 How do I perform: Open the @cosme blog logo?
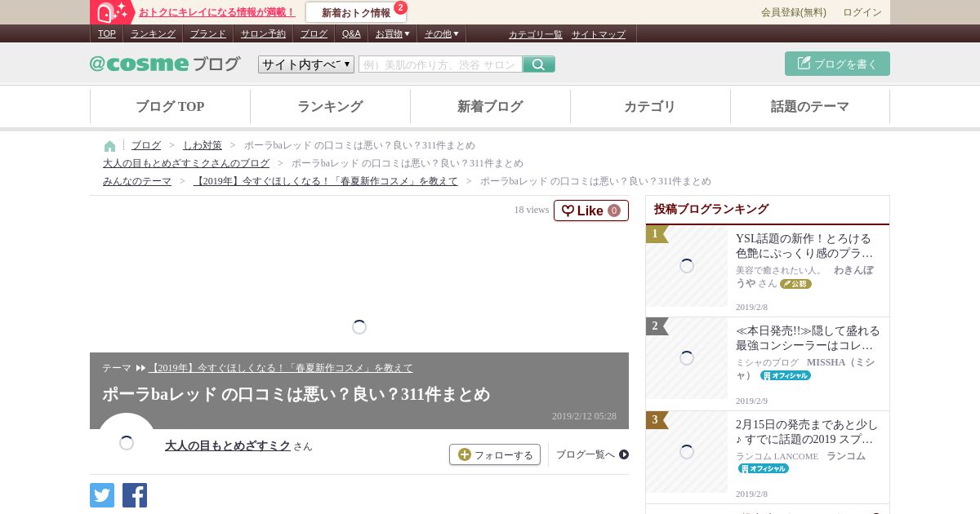[x=165, y=64]
